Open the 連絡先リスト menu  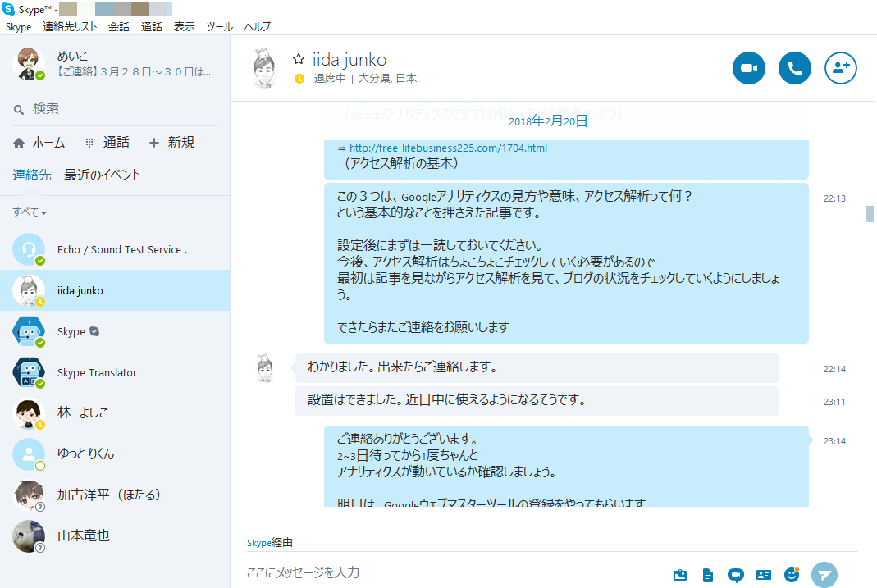[70, 26]
